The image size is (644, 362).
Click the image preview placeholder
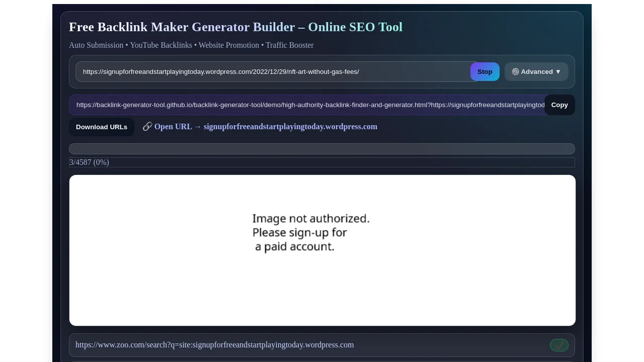click(x=323, y=250)
